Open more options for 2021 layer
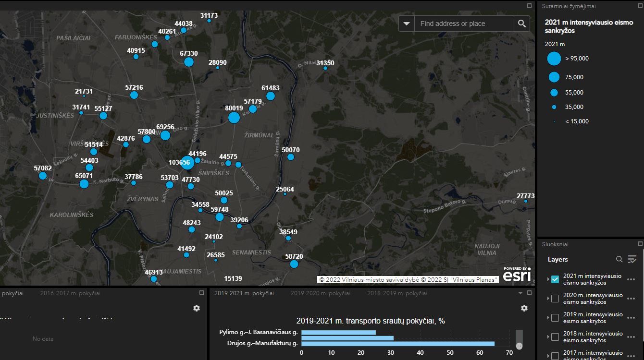 (631, 279)
